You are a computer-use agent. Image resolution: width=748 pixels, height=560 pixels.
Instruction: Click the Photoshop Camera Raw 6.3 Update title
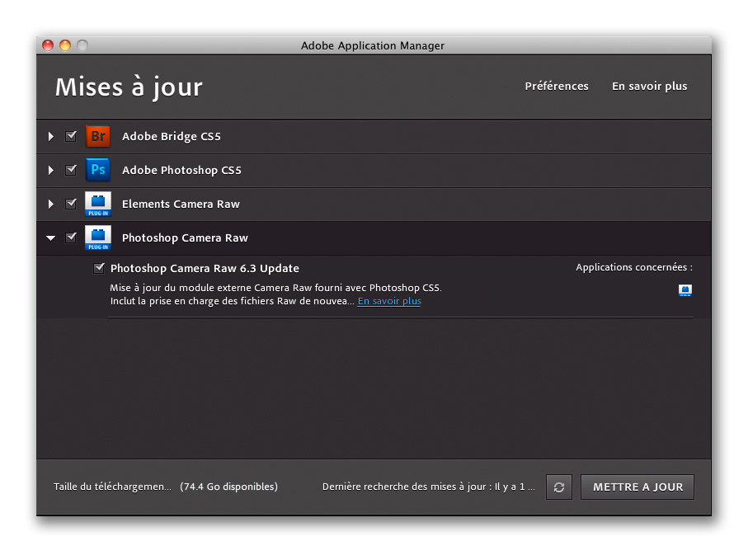click(205, 269)
